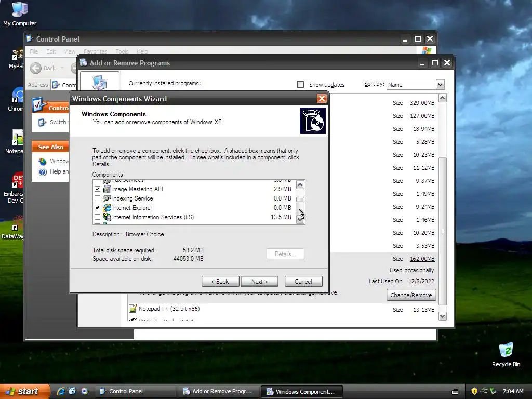Click the Switch to Classic View icon

click(x=43, y=123)
